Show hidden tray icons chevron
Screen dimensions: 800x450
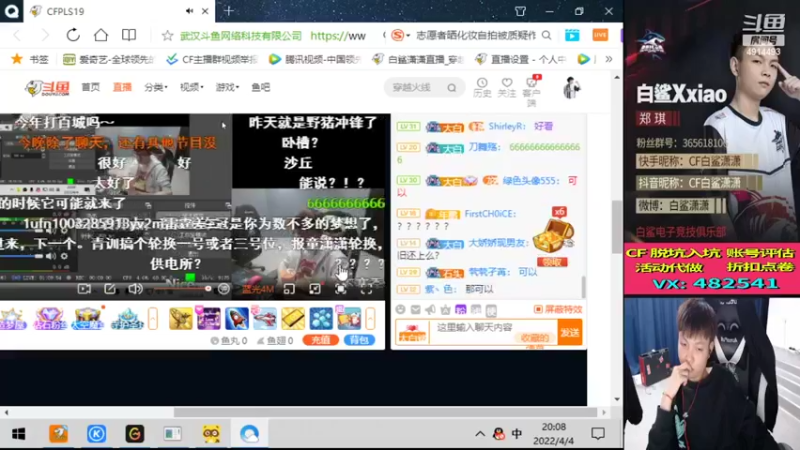coord(480,434)
